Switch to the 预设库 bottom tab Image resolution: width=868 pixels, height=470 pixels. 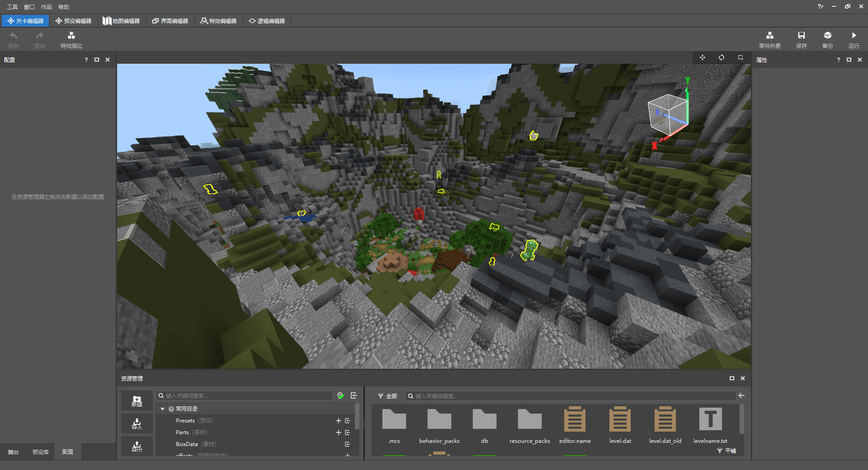[x=41, y=452]
